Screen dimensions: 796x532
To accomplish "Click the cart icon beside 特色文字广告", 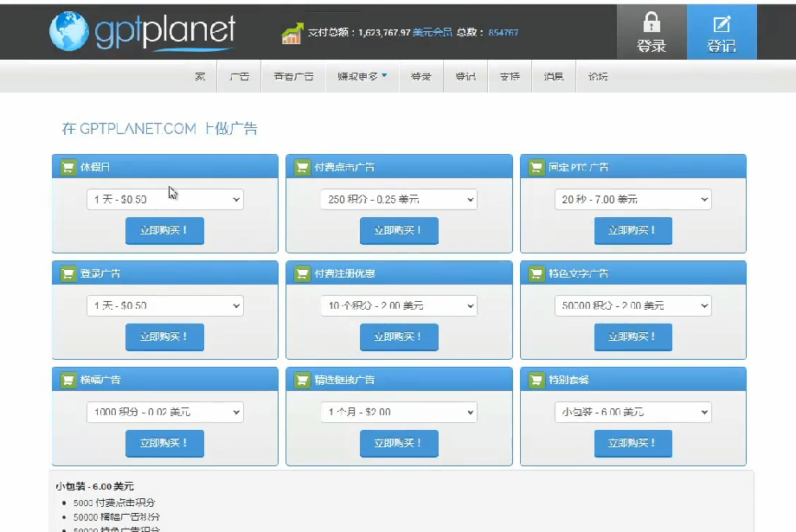I will [536, 273].
